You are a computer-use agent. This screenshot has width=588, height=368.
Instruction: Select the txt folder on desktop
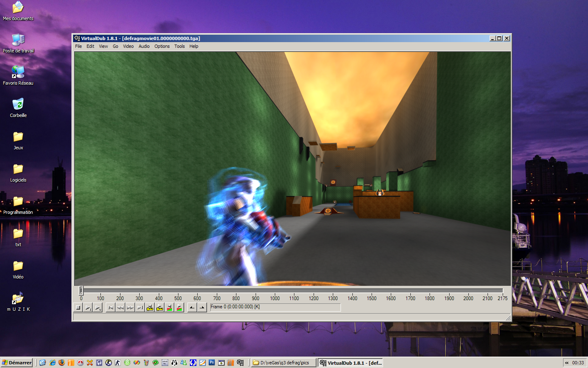pos(18,237)
